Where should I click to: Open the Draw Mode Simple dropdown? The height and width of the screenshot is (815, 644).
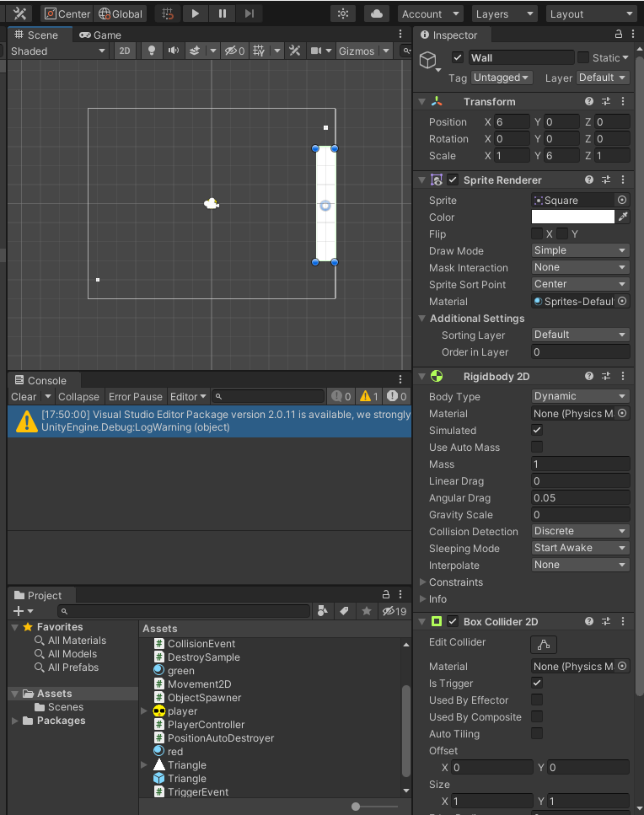point(581,250)
